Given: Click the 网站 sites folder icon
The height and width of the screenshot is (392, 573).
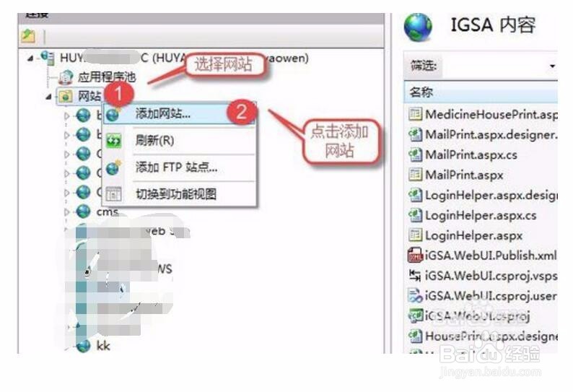Looking at the screenshot, I should coord(65,96).
